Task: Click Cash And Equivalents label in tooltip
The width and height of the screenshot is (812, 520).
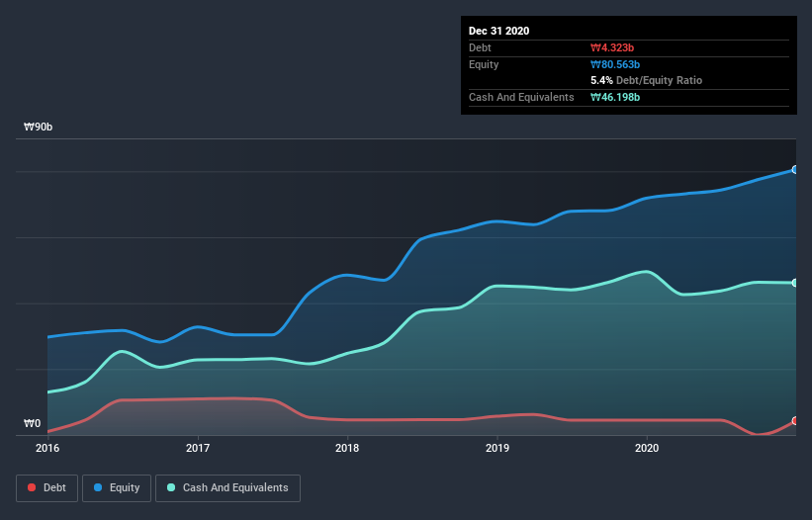Action: (521, 97)
